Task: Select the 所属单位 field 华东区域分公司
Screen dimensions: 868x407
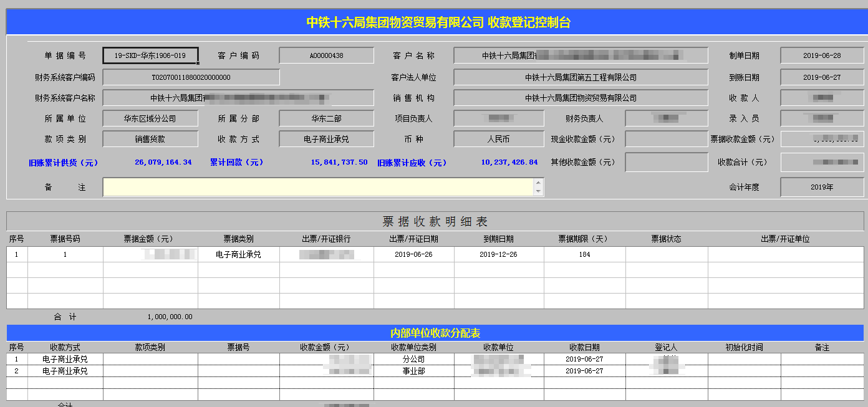Action: pyautogui.click(x=150, y=118)
